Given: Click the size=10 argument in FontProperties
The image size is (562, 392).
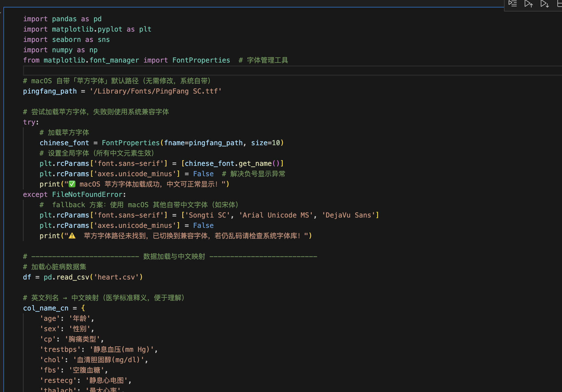Looking at the screenshot, I should pos(266,143).
